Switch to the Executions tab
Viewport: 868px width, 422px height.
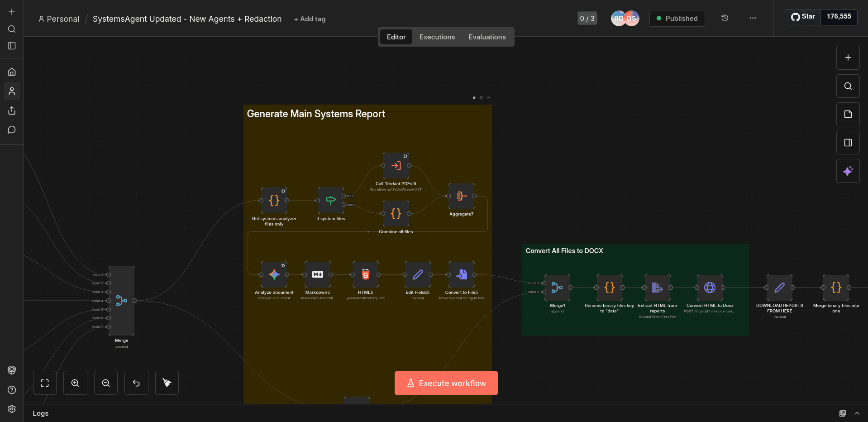[437, 37]
